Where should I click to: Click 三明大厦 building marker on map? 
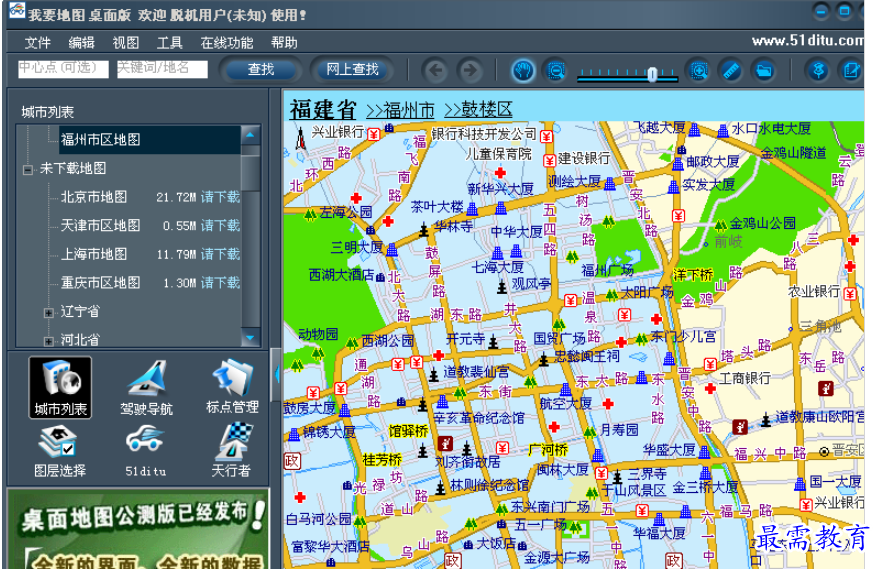[x=391, y=250]
